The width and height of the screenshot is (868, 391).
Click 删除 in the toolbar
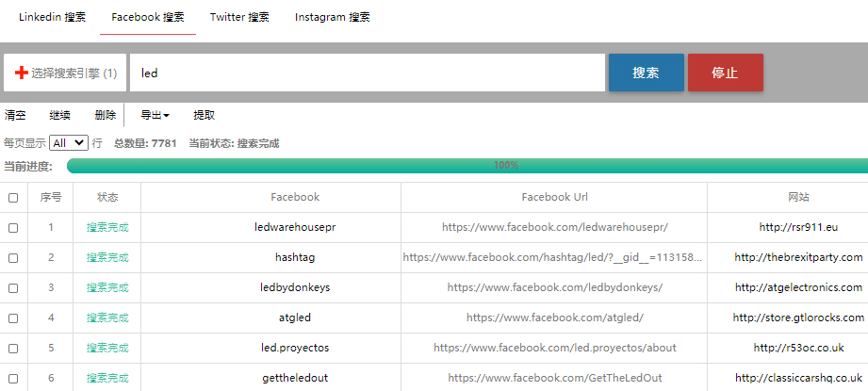pos(106,115)
